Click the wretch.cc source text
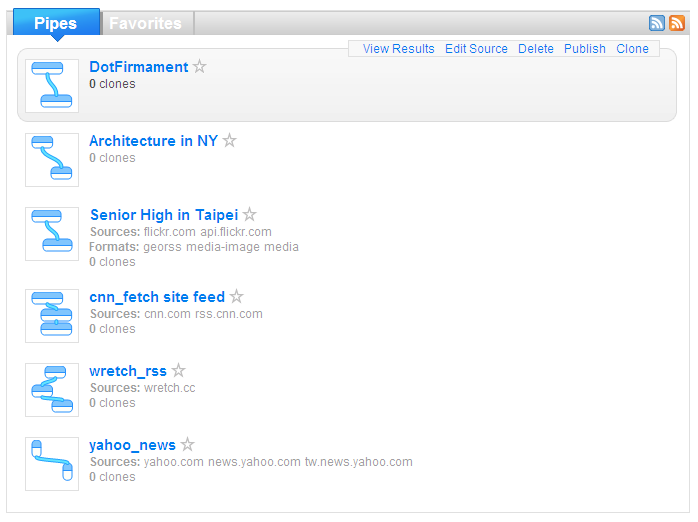Viewport: 698px width, 522px height. (x=170, y=388)
